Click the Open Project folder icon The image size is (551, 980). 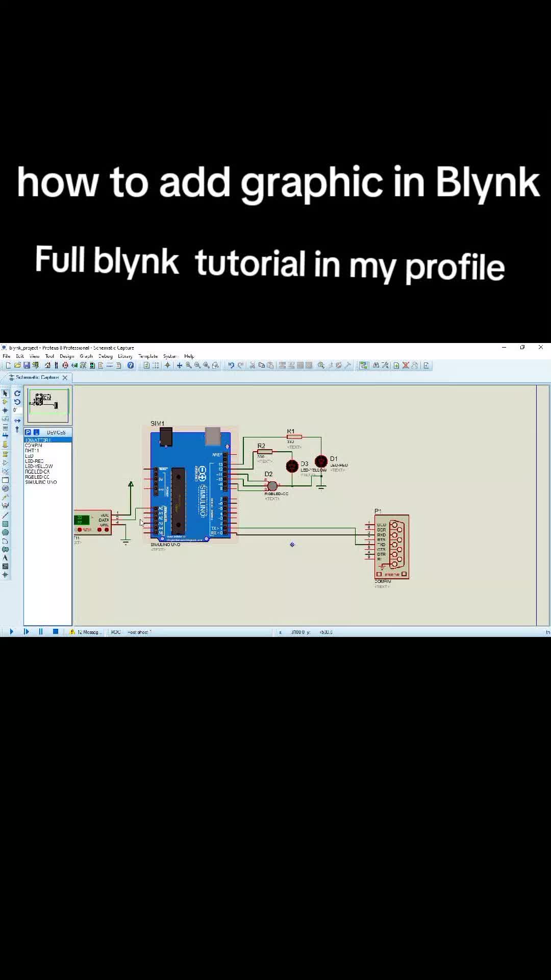coord(17,365)
